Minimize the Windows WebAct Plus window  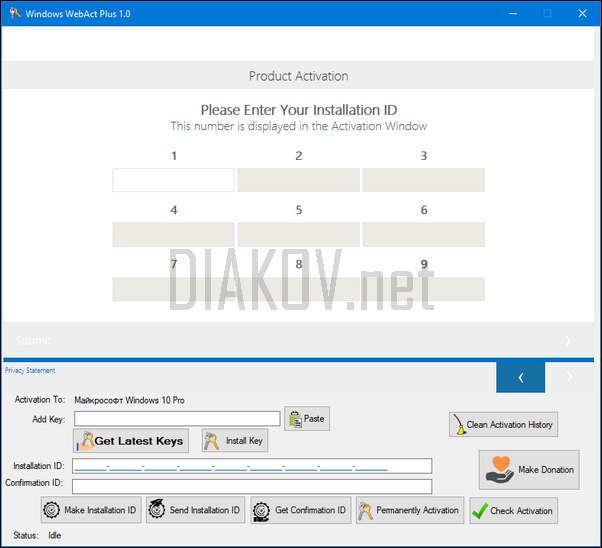[513, 13]
